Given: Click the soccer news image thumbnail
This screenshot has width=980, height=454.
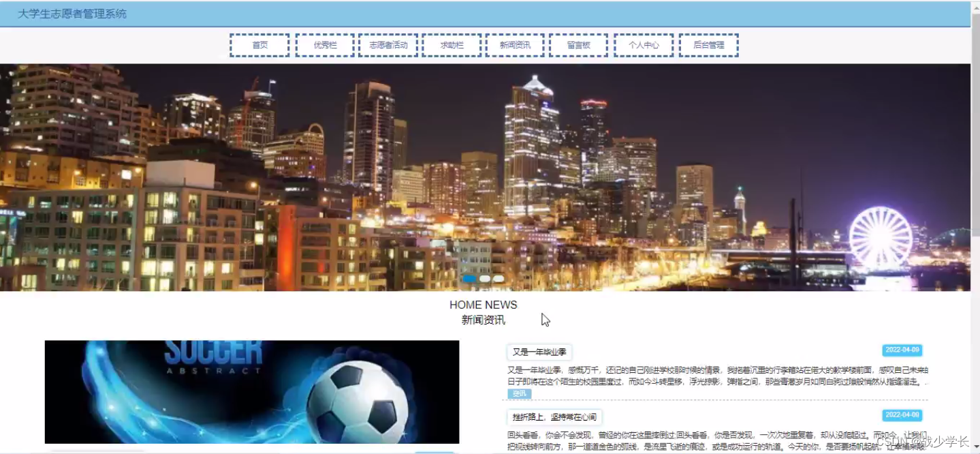Looking at the screenshot, I should [252, 391].
